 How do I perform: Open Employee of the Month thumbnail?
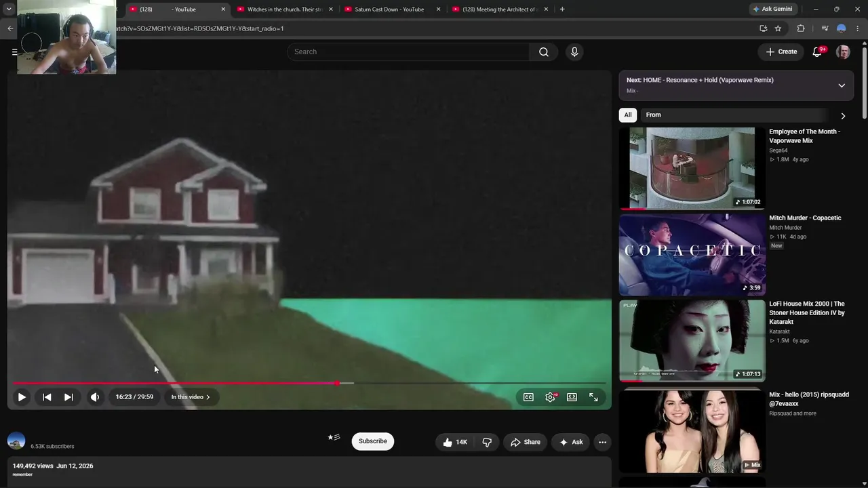[x=692, y=168]
